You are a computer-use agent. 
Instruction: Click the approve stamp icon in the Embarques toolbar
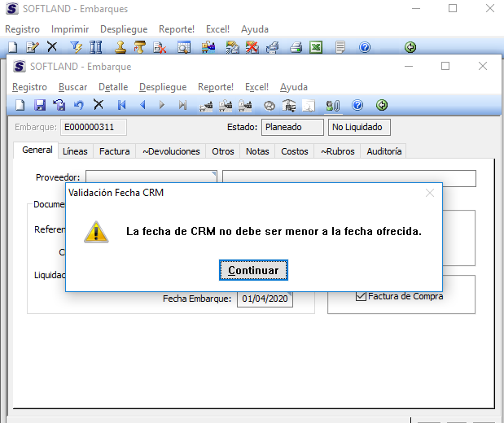tap(121, 47)
